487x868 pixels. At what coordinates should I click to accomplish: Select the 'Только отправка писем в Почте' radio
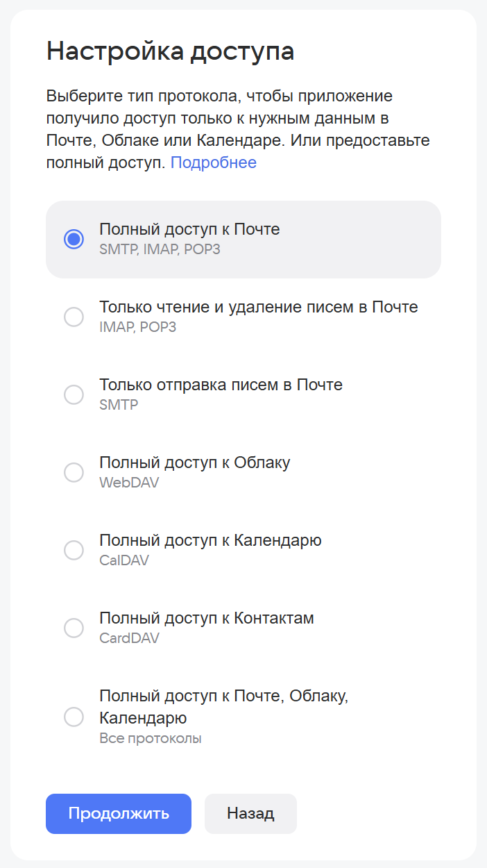(x=74, y=394)
